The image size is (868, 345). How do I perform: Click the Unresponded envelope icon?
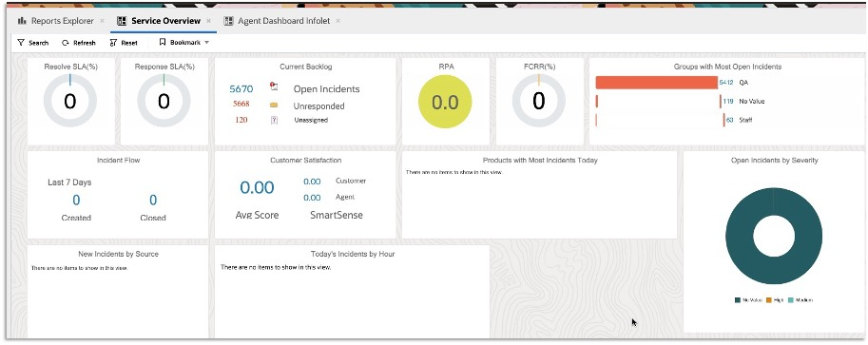[x=274, y=105]
